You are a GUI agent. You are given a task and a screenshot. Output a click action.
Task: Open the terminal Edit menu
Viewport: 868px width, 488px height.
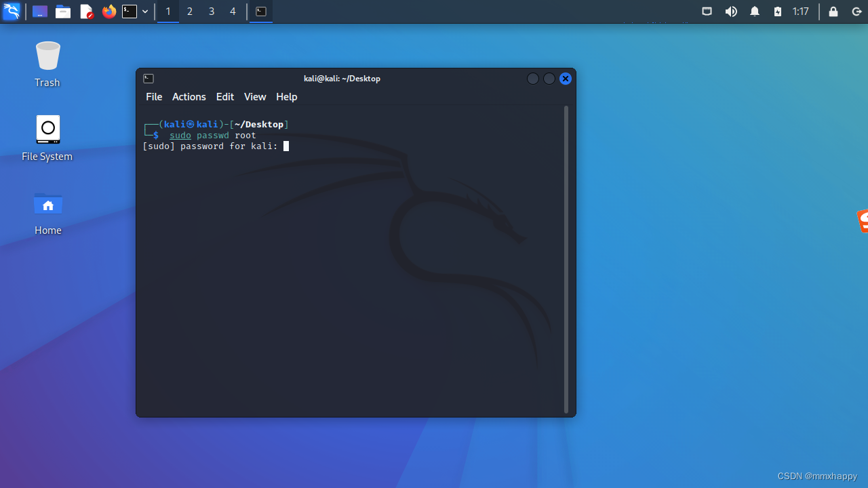click(x=225, y=97)
